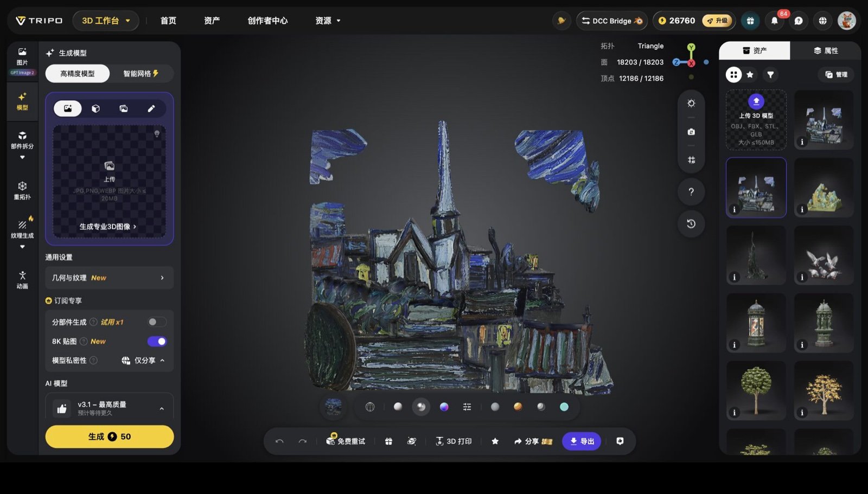Viewport: 868px width, 494px height.
Task: Reset the camera view icon
Action: [x=691, y=223]
